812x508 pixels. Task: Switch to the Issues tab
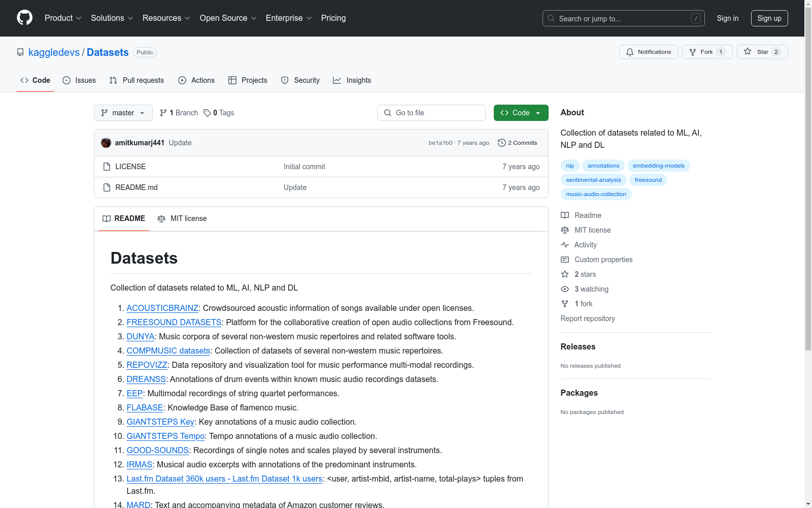(79, 80)
